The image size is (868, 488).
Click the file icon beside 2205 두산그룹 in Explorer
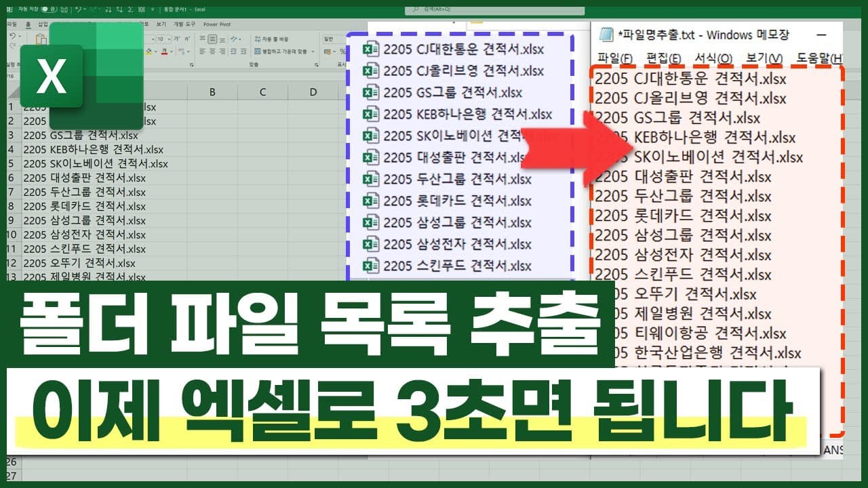[x=371, y=179]
